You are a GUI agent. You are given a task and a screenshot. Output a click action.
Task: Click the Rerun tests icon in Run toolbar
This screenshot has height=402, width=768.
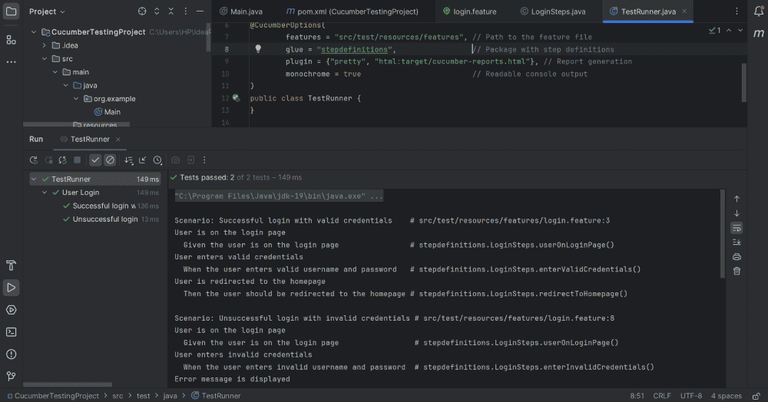33,160
